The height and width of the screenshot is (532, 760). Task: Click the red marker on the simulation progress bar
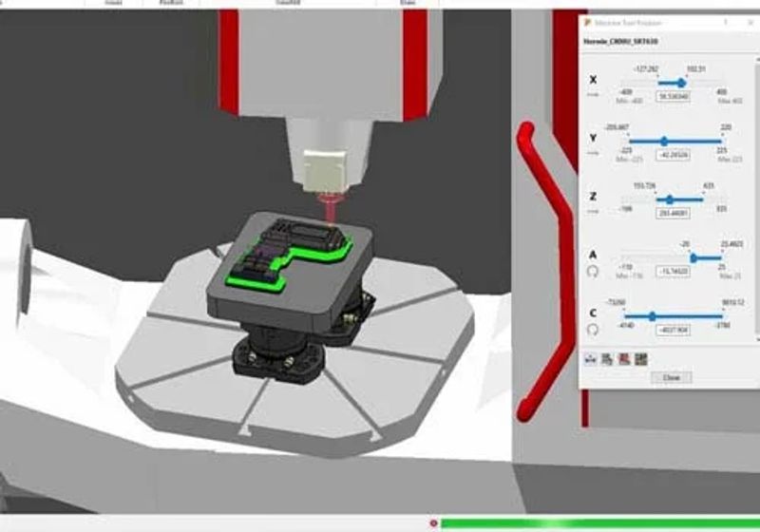(x=434, y=523)
